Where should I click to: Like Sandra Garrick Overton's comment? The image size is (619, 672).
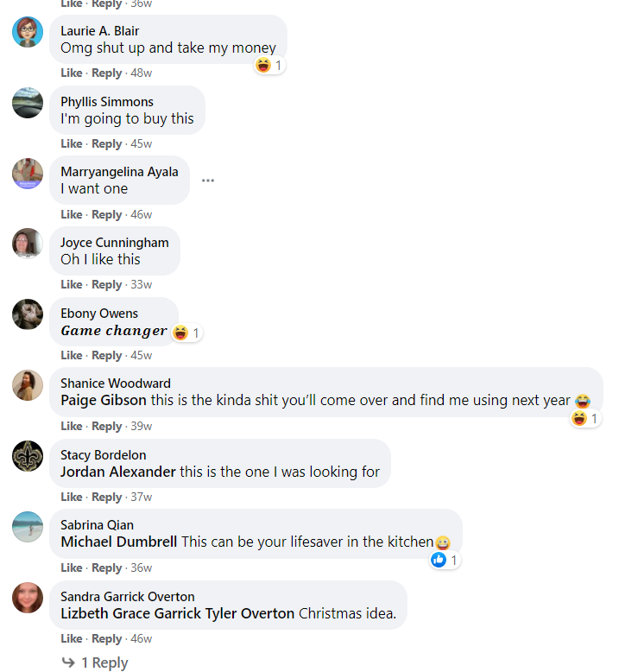pos(72,638)
